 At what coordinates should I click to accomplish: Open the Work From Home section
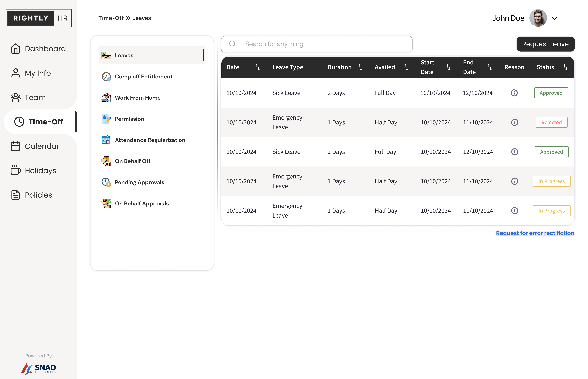tap(138, 98)
